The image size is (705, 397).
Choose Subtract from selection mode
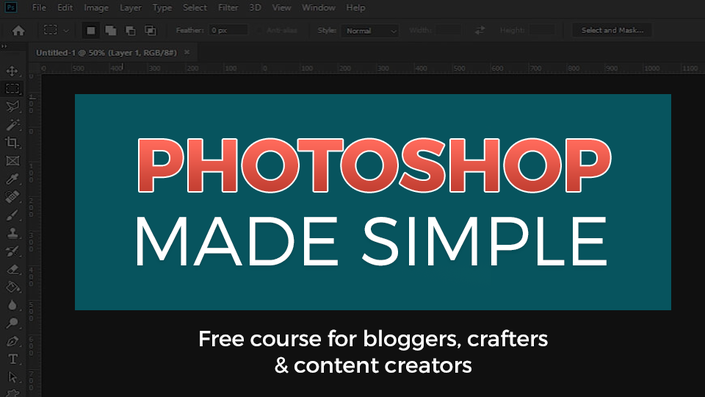[130, 30]
